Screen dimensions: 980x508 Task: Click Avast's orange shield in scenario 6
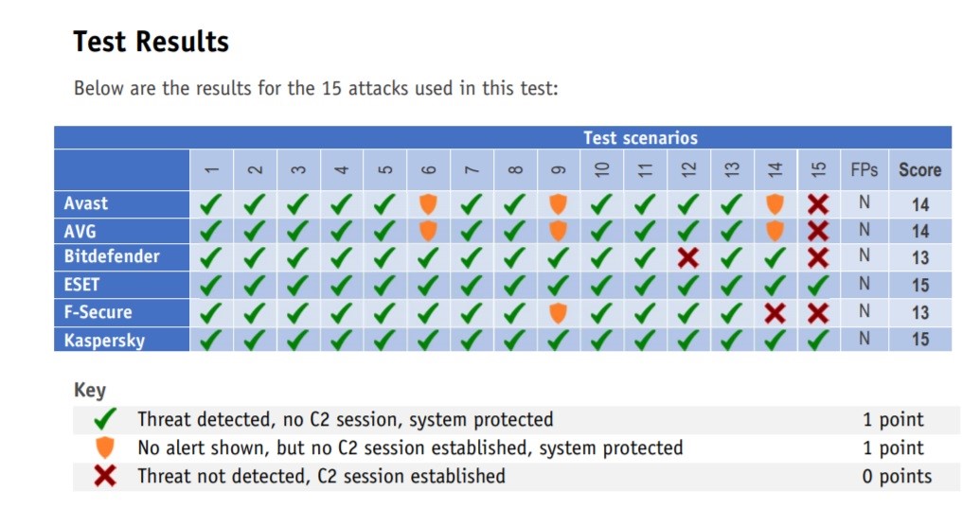428,204
